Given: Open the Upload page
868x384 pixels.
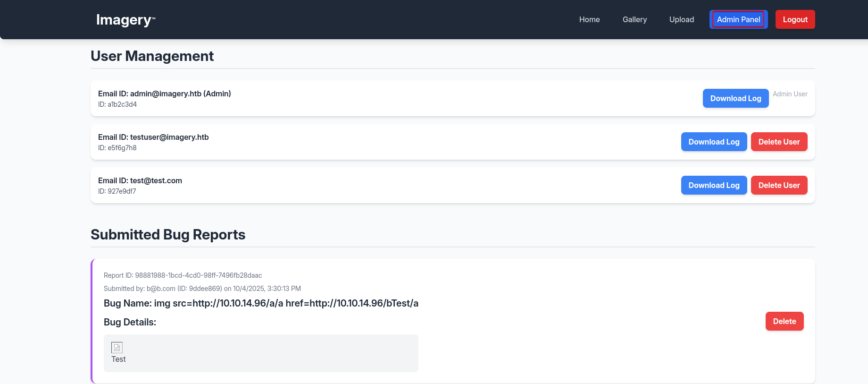Looking at the screenshot, I should click(681, 19).
